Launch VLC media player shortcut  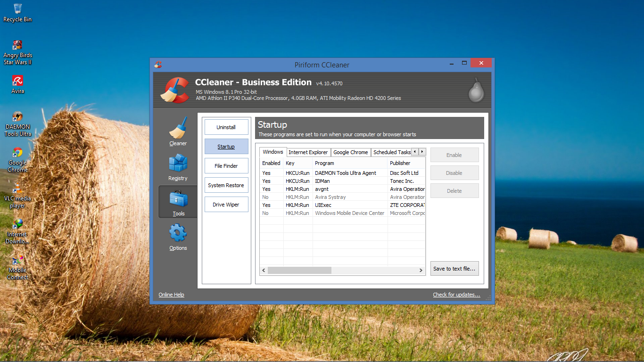[x=17, y=195]
